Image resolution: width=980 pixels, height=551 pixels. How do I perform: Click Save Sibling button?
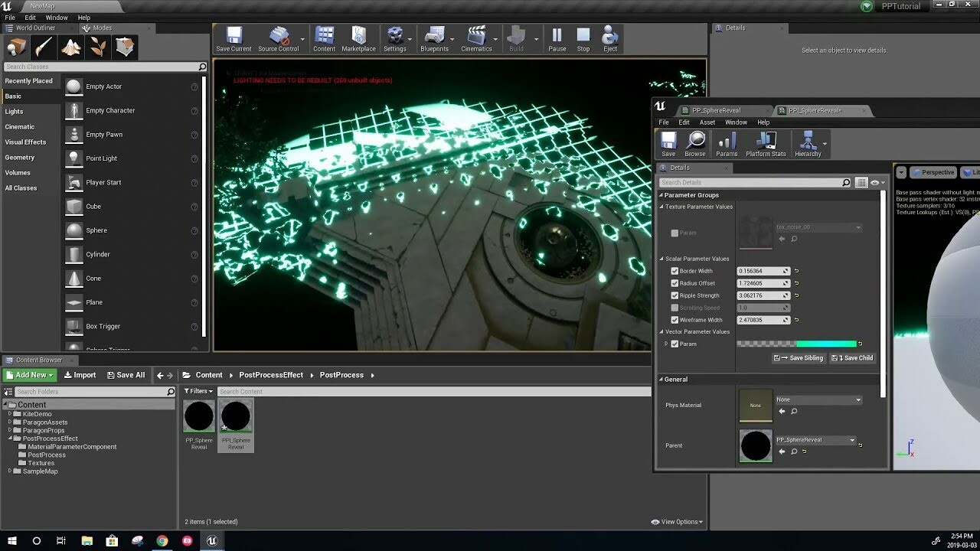tap(799, 357)
